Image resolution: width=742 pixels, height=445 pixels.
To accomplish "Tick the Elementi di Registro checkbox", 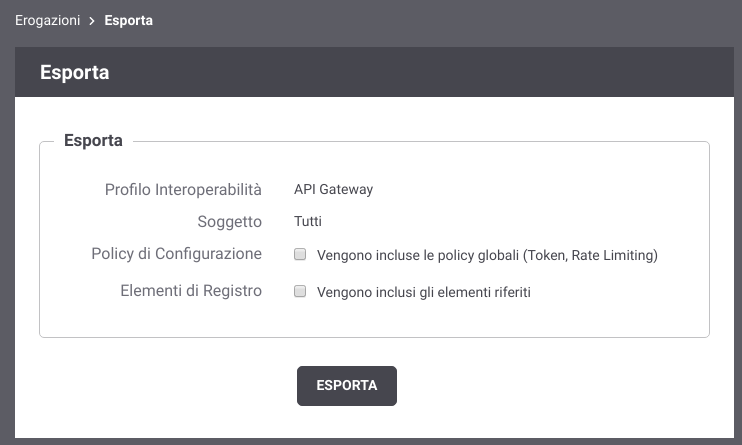I will coord(299,292).
